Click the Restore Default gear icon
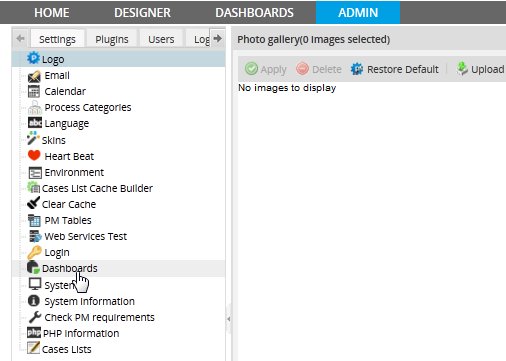This screenshot has height=361, width=506. click(357, 69)
